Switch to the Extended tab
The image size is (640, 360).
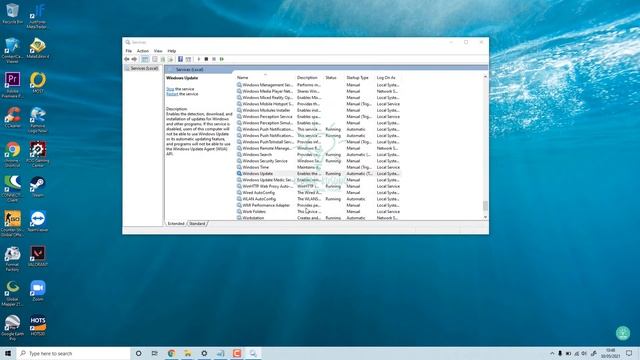[176, 224]
